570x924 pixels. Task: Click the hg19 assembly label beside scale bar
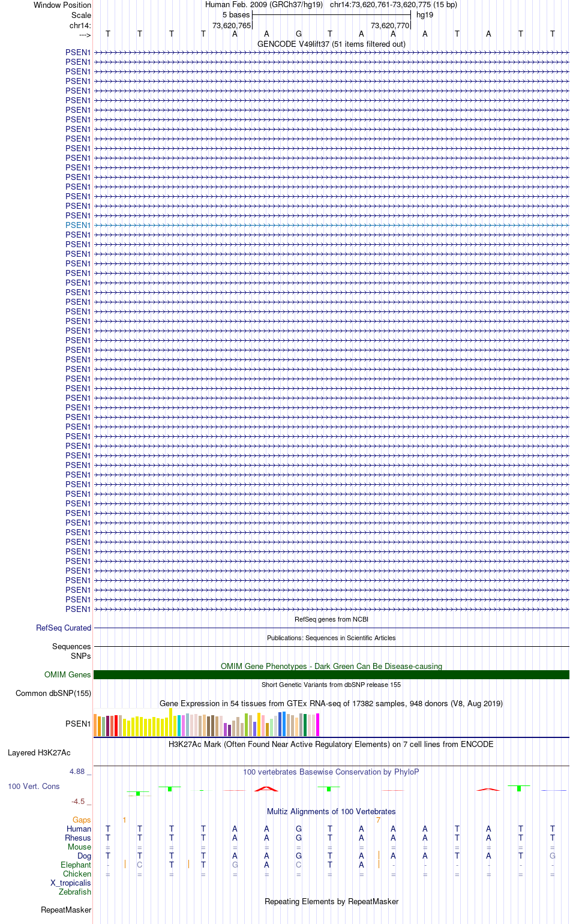(x=425, y=15)
